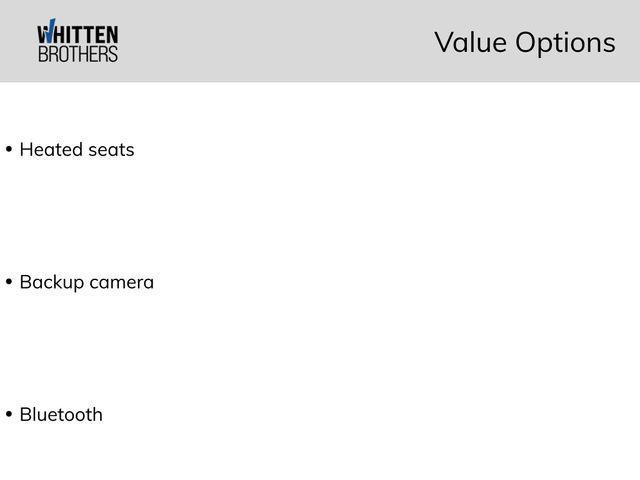Click the bullet before Heated seats

[x=9, y=150]
